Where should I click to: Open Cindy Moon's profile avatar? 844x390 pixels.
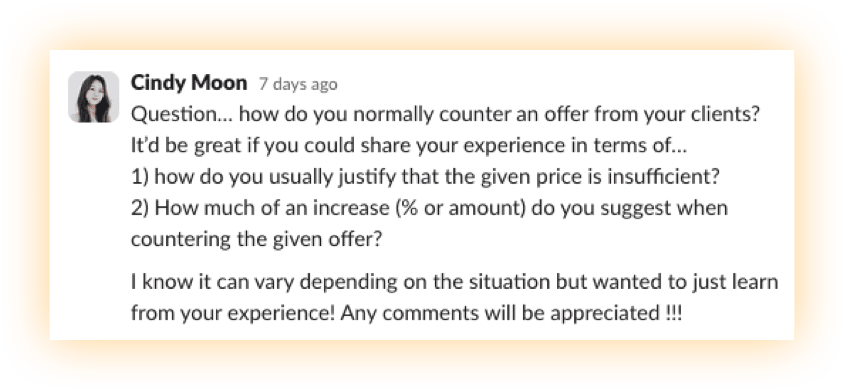(x=94, y=97)
